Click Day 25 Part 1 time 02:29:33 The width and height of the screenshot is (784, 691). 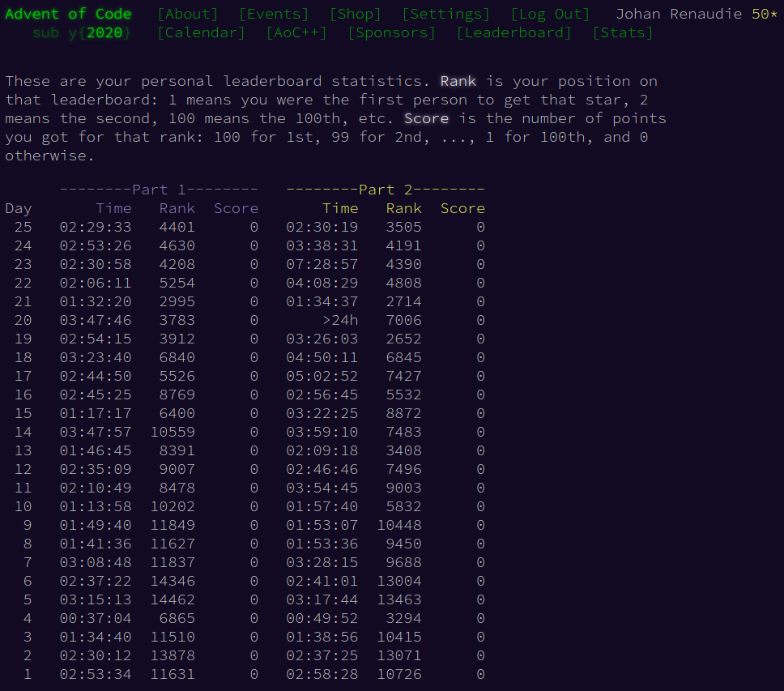[96, 227]
